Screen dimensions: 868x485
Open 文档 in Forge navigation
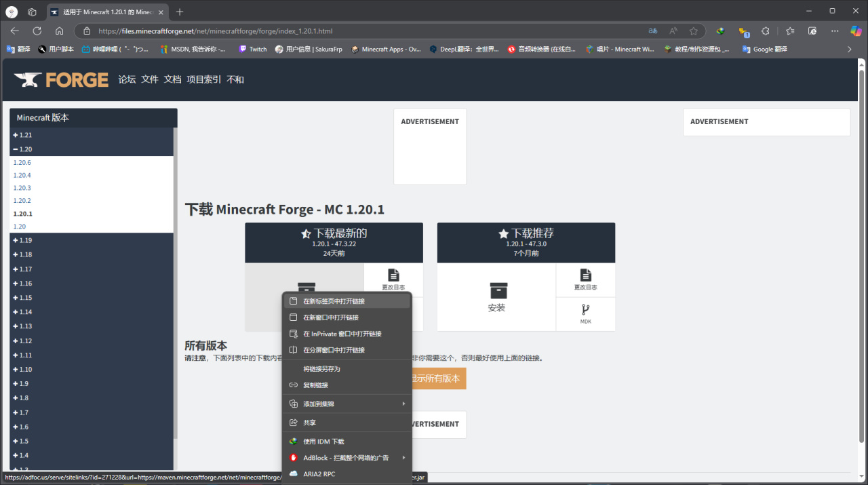172,80
